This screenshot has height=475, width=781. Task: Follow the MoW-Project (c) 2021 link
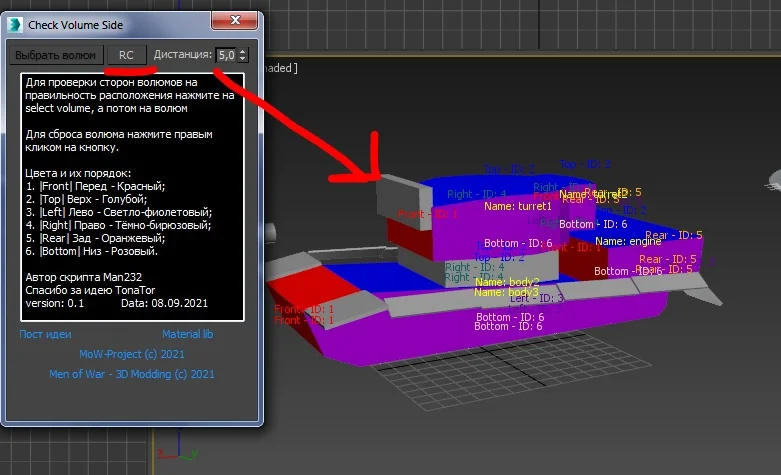(131, 354)
